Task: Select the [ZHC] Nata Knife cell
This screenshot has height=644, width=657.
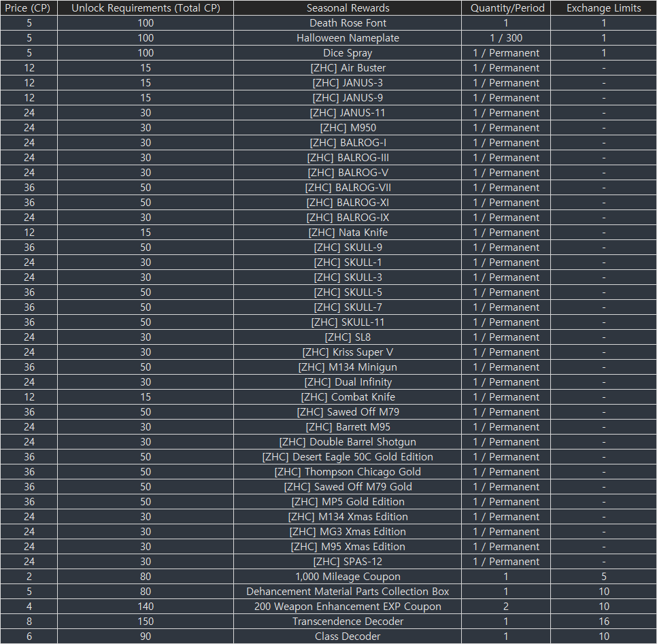Action: (348, 233)
